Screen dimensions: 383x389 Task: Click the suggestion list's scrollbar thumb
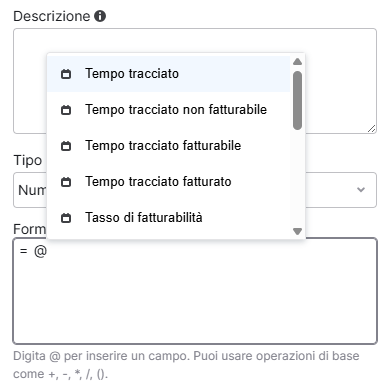(297, 100)
